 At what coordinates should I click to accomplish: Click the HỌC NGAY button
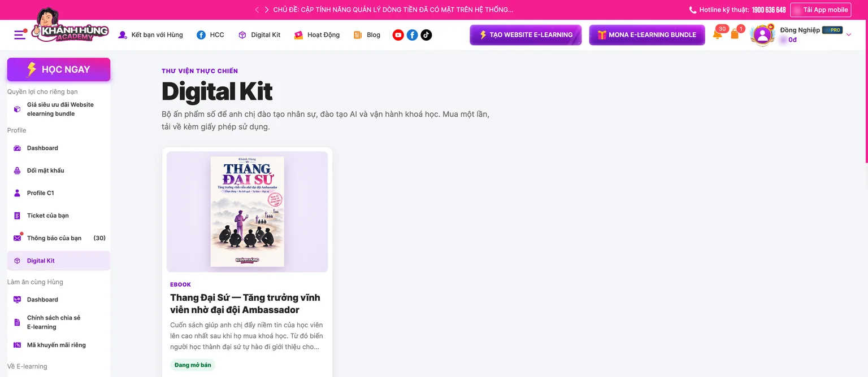(x=59, y=69)
